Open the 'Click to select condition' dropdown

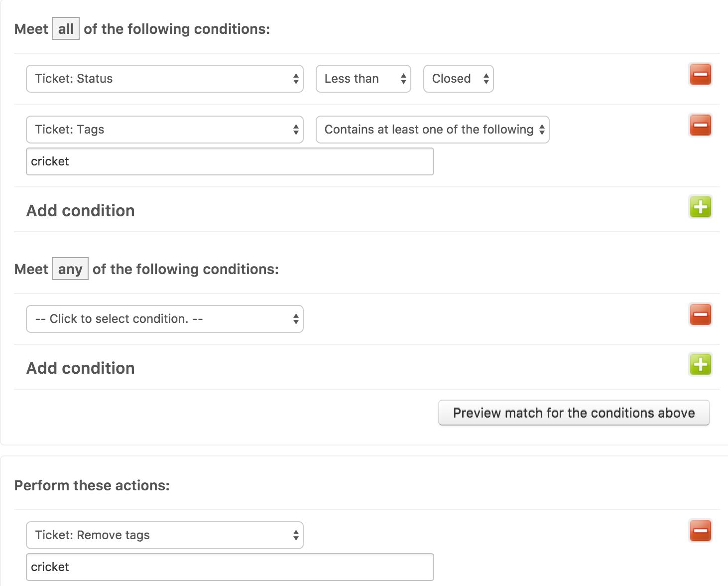[x=164, y=319]
